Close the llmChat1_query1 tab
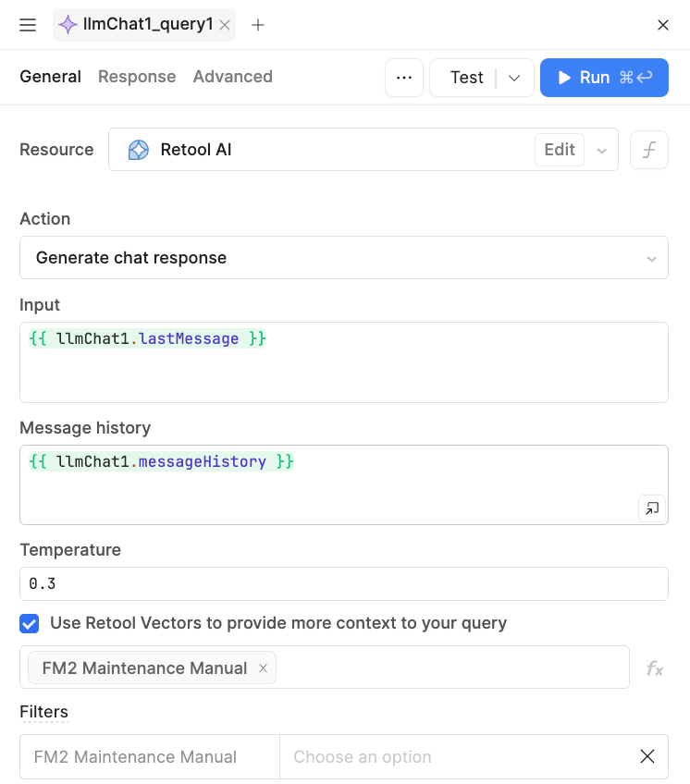 224,25
